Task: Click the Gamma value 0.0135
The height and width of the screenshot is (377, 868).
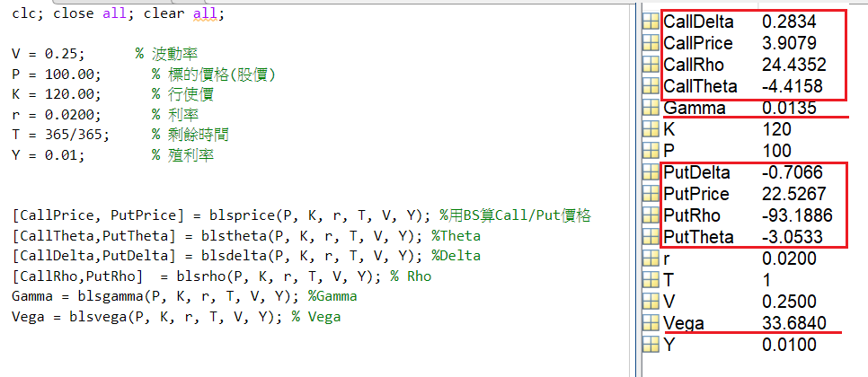Action: (789, 108)
